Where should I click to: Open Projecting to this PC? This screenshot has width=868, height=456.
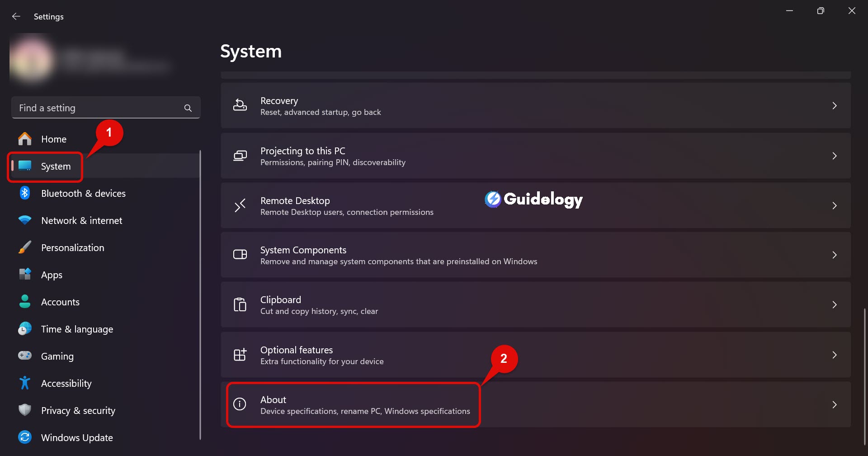[333, 156]
